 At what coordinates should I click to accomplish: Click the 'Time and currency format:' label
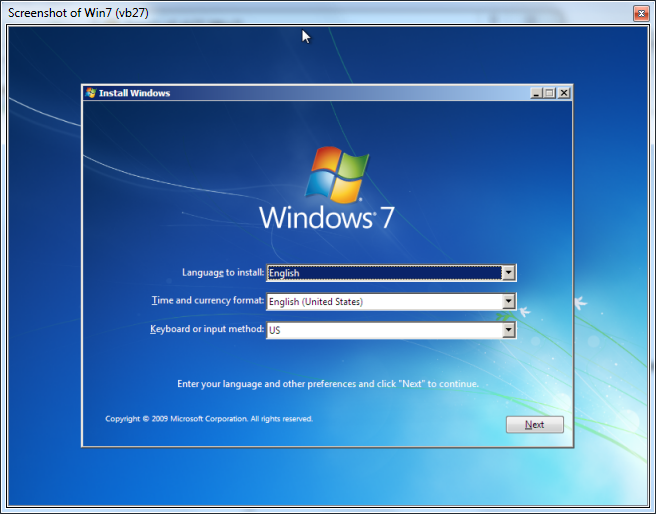208,300
